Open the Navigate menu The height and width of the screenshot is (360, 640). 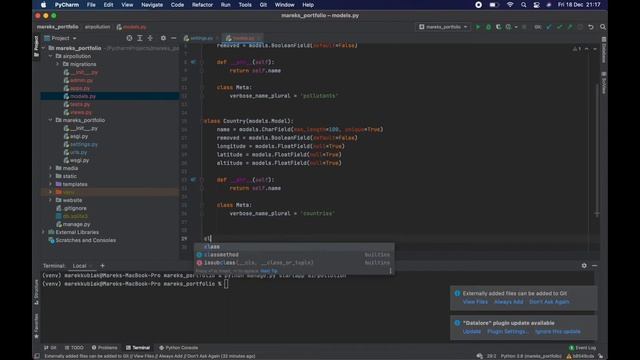tap(152, 5)
